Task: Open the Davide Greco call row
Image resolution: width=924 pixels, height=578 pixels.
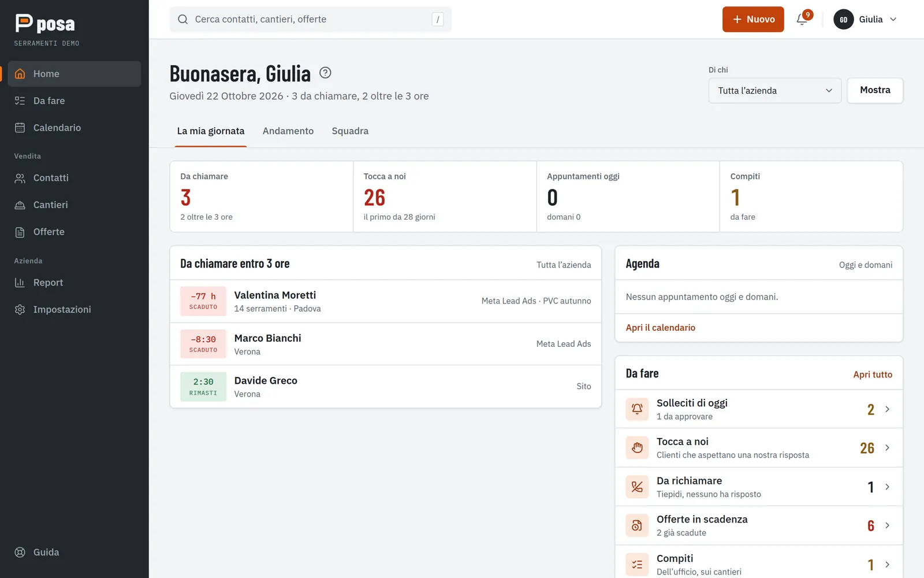Action: [x=386, y=387]
